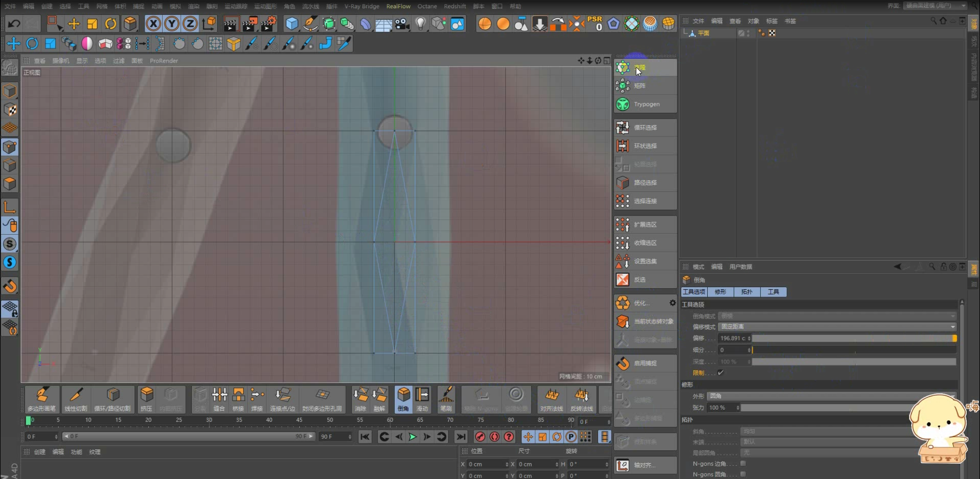Open the 摄像机 (Cameras) viewport menu
980x479 pixels.
[x=61, y=61]
